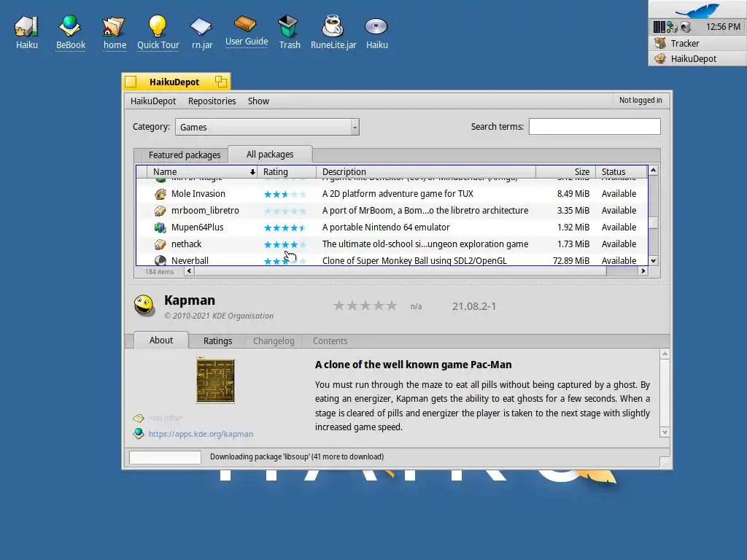Click the description scroll down arrow
This screenshot has width=747, height=560.
pos(665,432)
